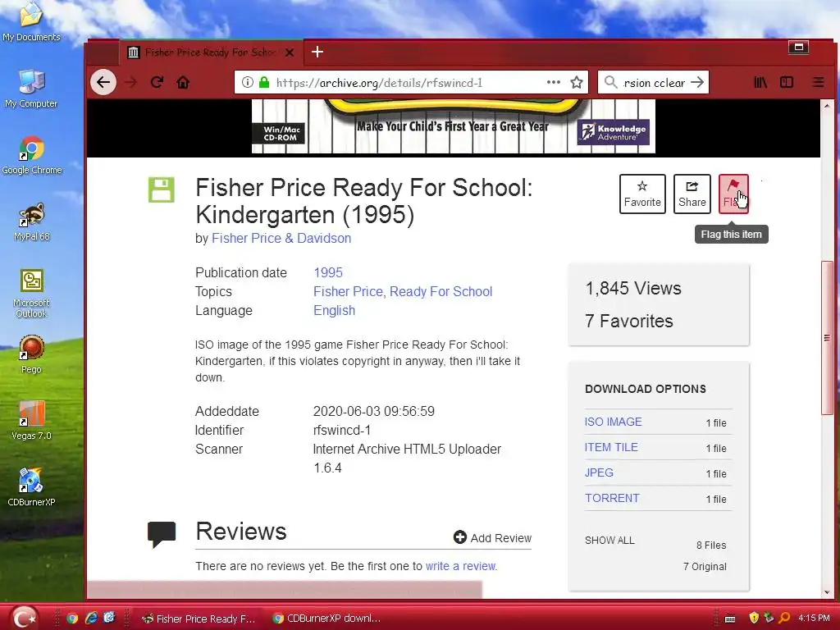Click the vertical scrollbar thumb
The height and width of the screenshot is (630, 840).
coord(827,337)
